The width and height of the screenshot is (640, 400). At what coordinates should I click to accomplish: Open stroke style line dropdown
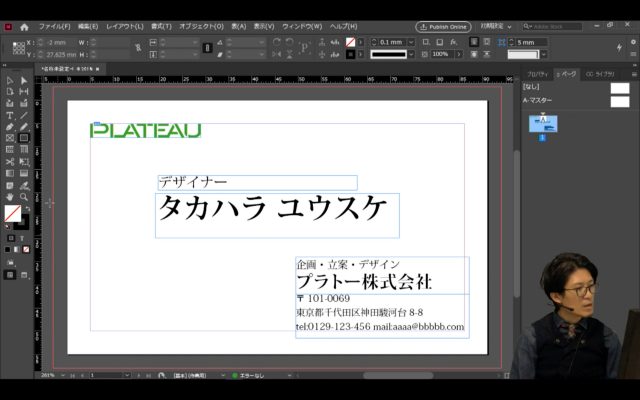pos(411,54)
